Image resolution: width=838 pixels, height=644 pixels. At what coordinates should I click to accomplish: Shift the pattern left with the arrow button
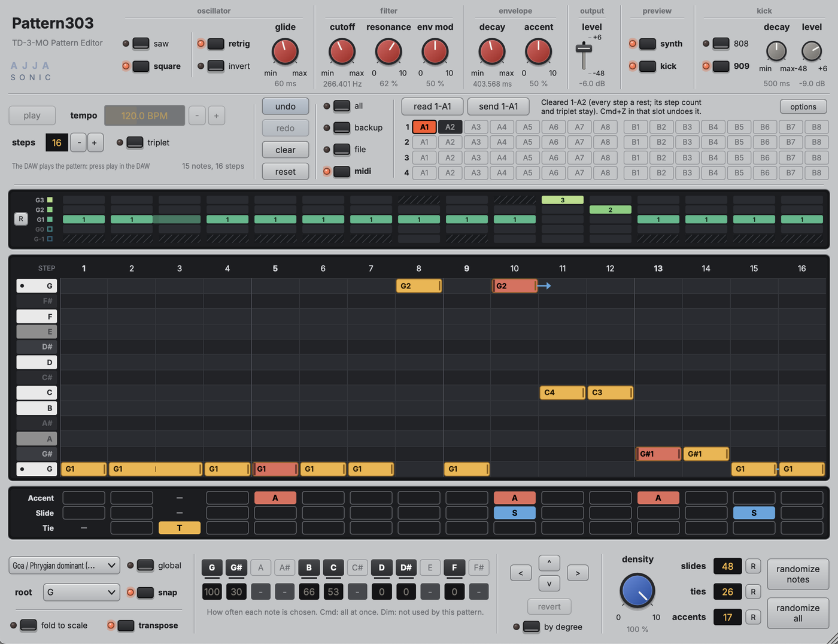click(x=521, y=573)
